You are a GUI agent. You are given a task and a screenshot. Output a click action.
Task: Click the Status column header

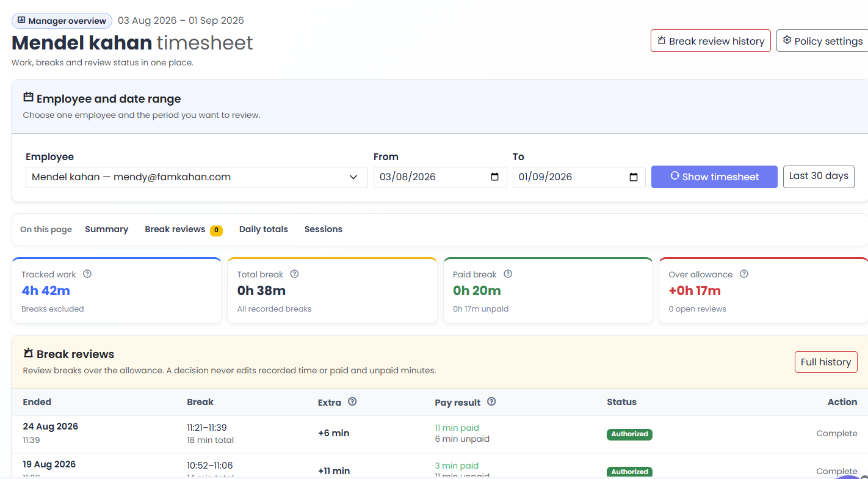pos(621,402)
